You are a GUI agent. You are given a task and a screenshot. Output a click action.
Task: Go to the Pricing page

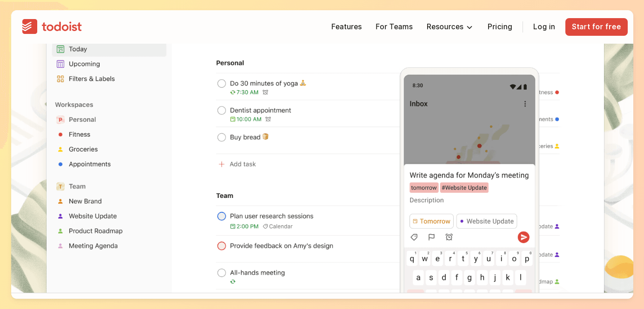click(x=500, y=27)
